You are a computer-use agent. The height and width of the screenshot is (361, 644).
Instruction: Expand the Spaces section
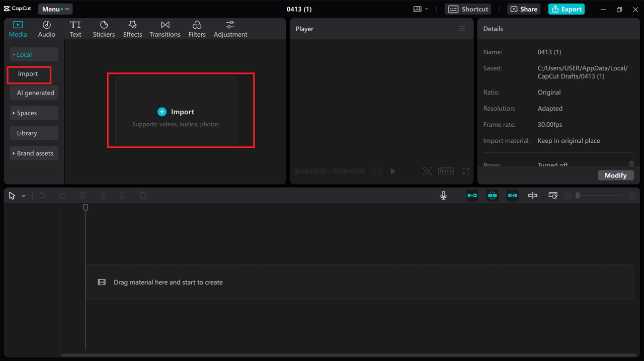tap(34, 113)
